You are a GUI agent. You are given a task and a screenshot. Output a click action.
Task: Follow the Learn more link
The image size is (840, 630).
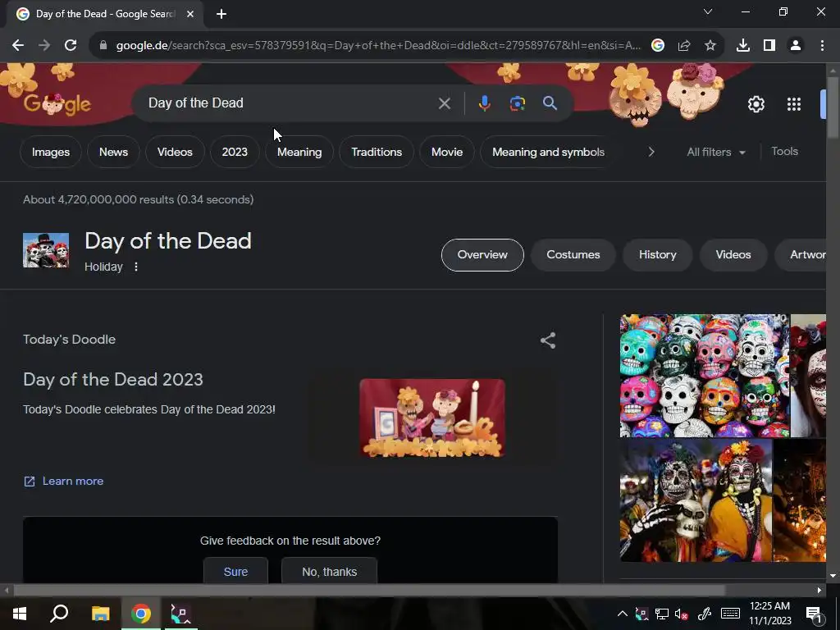pyautogui.click(x=64, y=481)
